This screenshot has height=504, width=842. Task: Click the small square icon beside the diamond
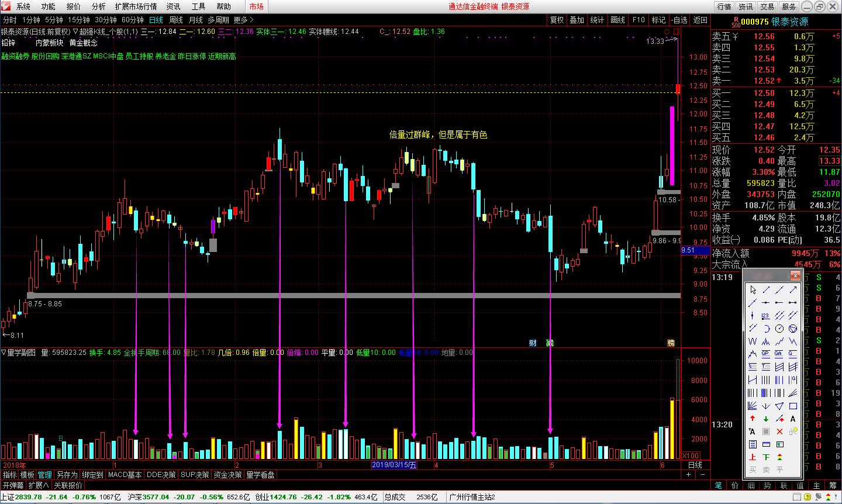[676, 31]
